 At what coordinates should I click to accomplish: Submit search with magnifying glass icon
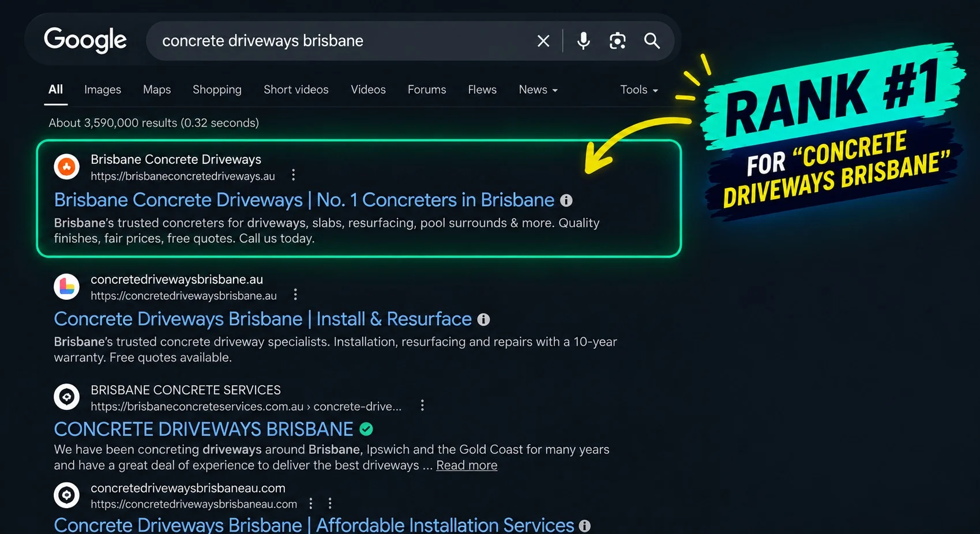pyautogui.click(x=652, y=41)
